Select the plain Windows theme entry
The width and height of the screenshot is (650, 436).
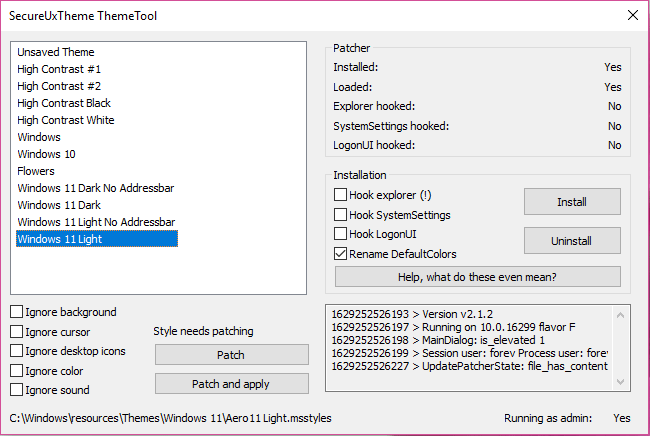tap(39, 137)
